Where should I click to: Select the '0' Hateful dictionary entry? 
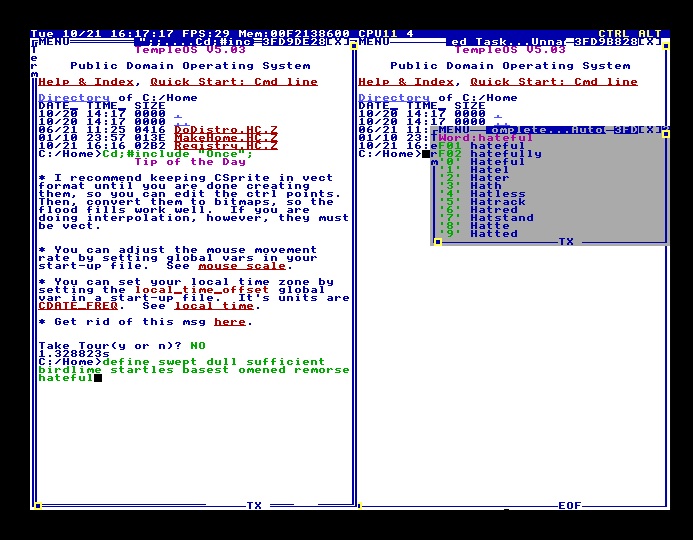[x=482, y=162]
